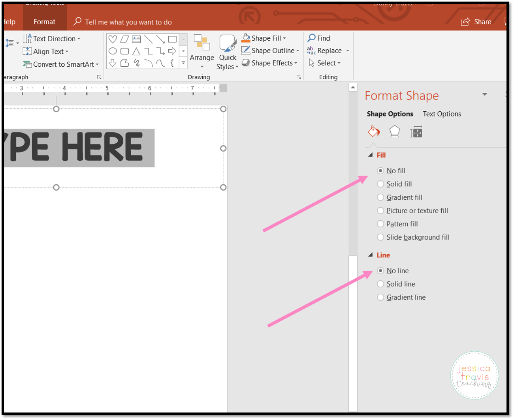This screenshot has height=420, width=514.
Task: Select the right block arrow shape
Action: click(172, 51)
